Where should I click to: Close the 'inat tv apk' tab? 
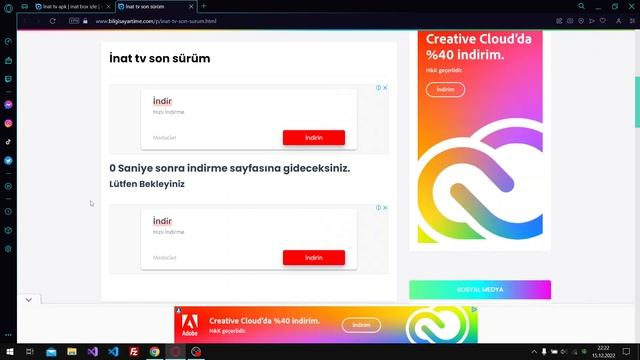[108, 7]
